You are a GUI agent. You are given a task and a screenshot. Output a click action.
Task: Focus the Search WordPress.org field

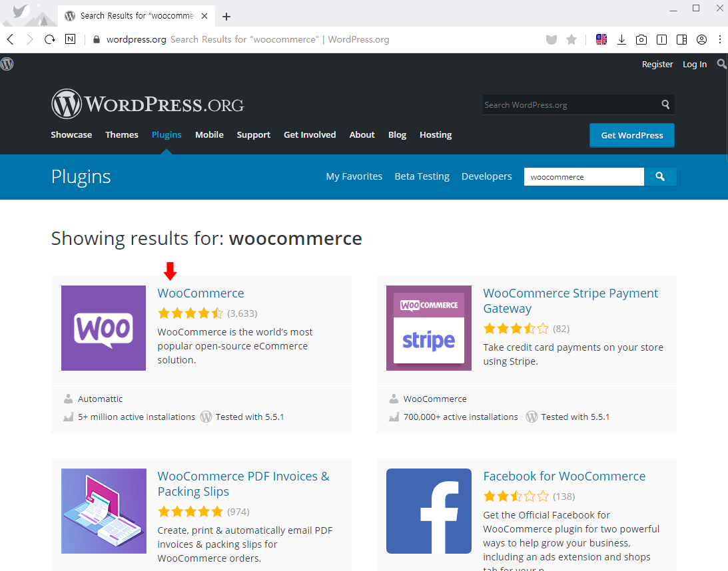point(571,105)
